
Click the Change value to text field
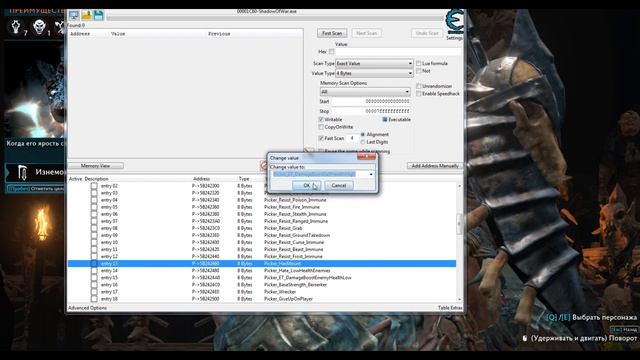click(x=319, y=174)
